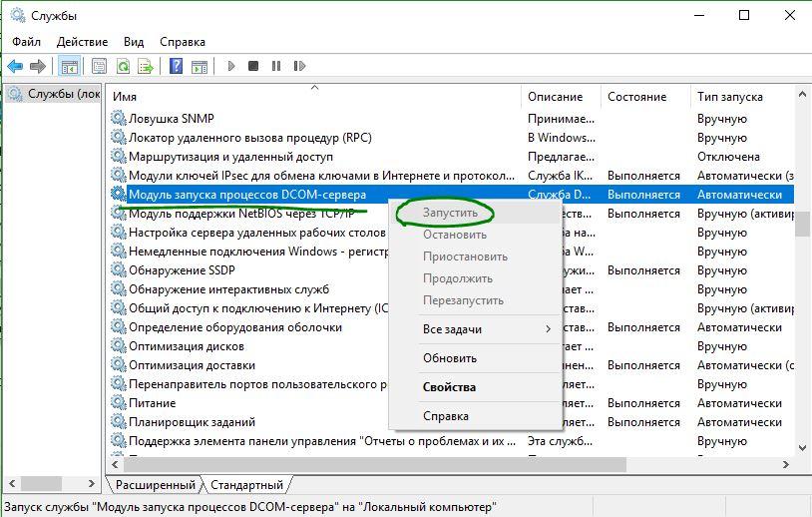The image size is (812, 517).
Task: Sort by Состояние column header
Action: pos(645,97)
